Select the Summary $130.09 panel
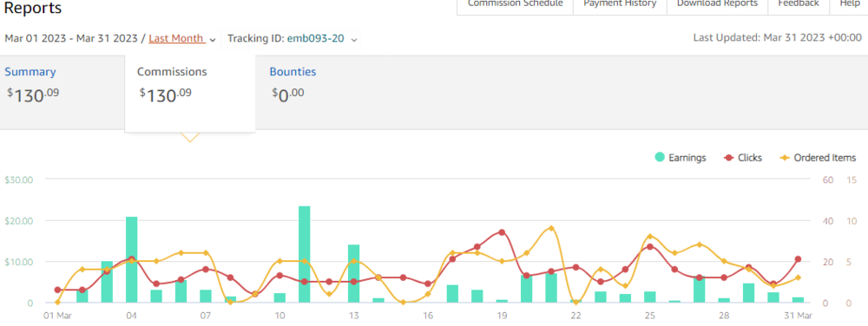 (x=62, y=90)
